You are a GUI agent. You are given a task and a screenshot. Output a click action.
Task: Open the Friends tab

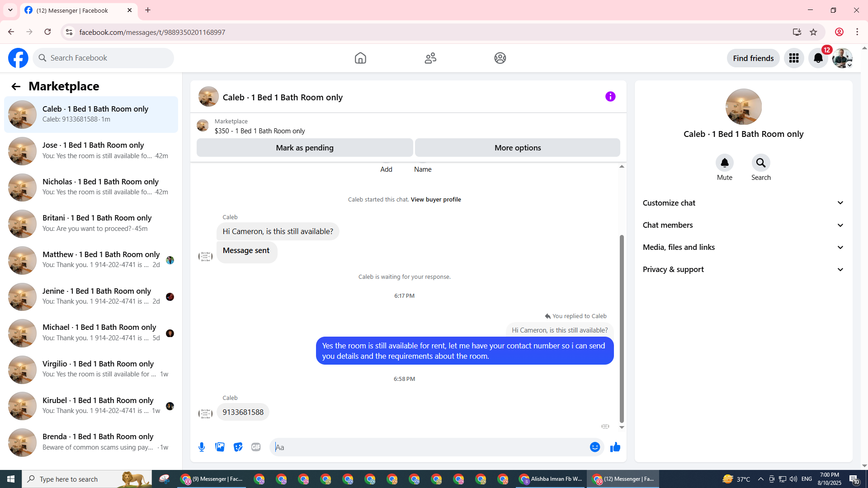tap(430, 58)
